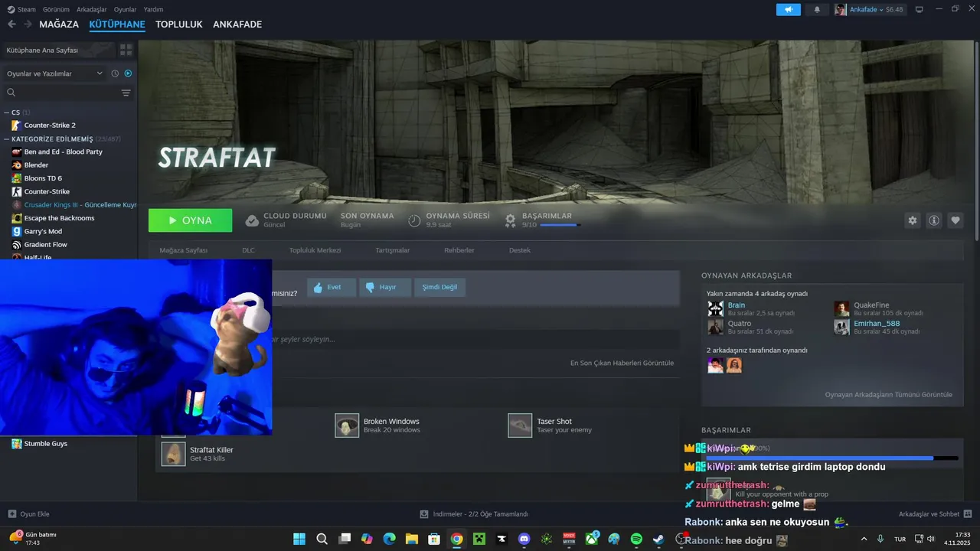Open friend Brain's avatar

715,308
